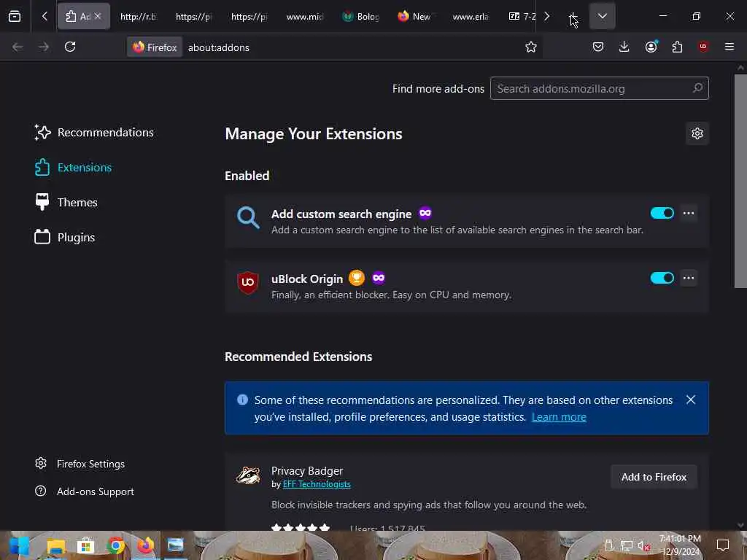The height and width of the screenshot is (560, 747).
Task: Click the Add custom search engine magnifier icon
Action: [x=248, y=218]
